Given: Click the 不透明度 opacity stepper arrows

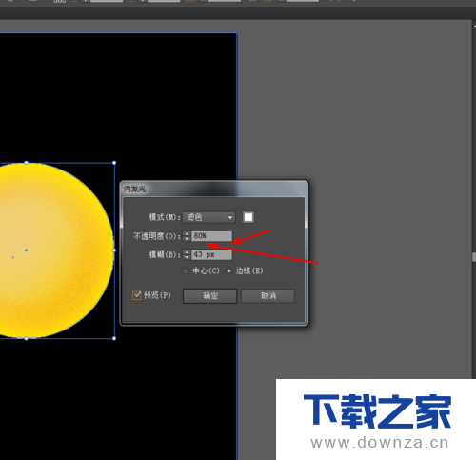Looking at the screenshot, I should pos(187,236).
